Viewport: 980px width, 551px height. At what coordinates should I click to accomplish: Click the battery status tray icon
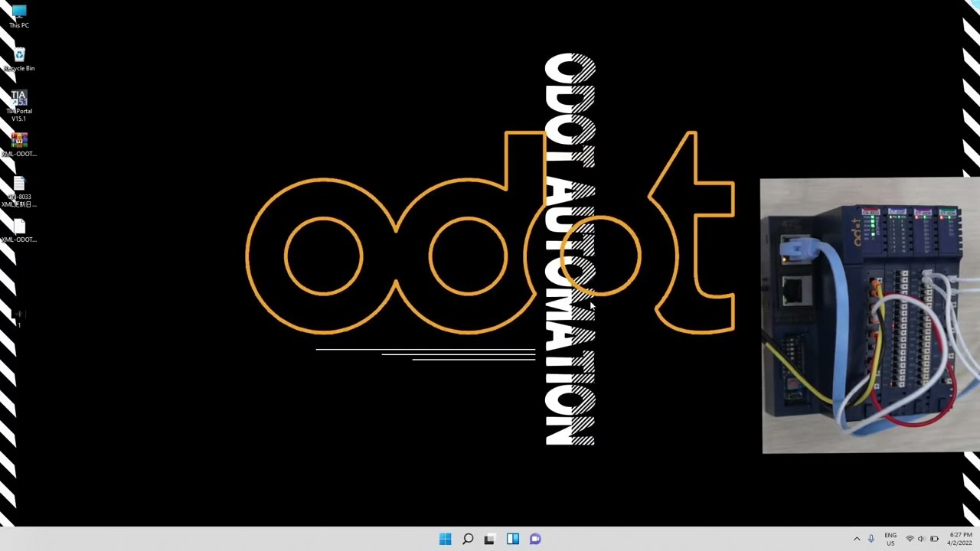tap(934, 539)
